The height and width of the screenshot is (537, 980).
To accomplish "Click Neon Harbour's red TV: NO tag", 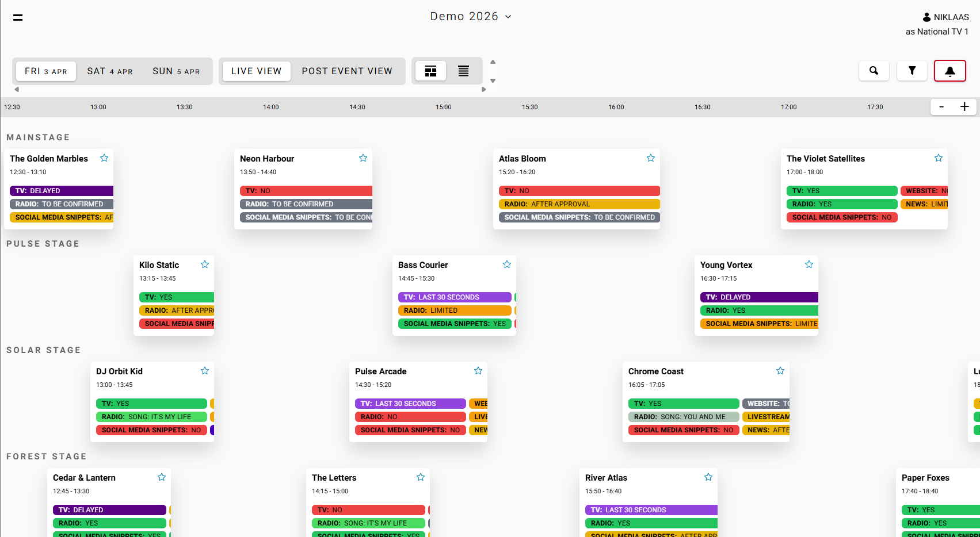I will pos(305,191).
